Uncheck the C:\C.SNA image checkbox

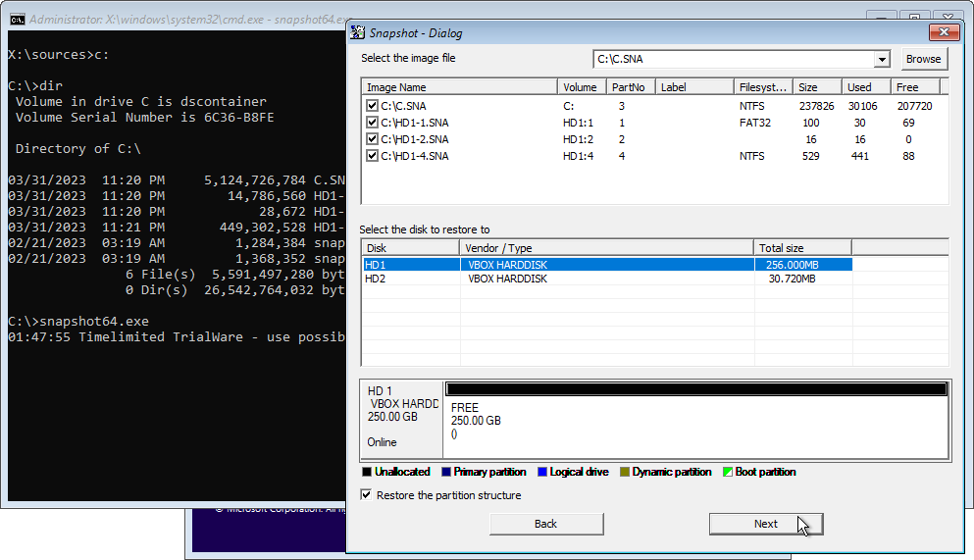372,106
